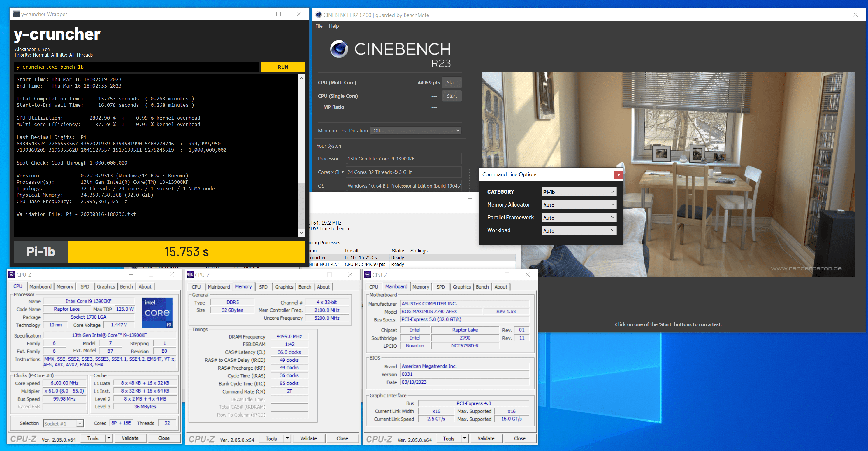868x451 pixels.
Task: Start the CPU (Multi Core) test
Action: click(451, 83)
